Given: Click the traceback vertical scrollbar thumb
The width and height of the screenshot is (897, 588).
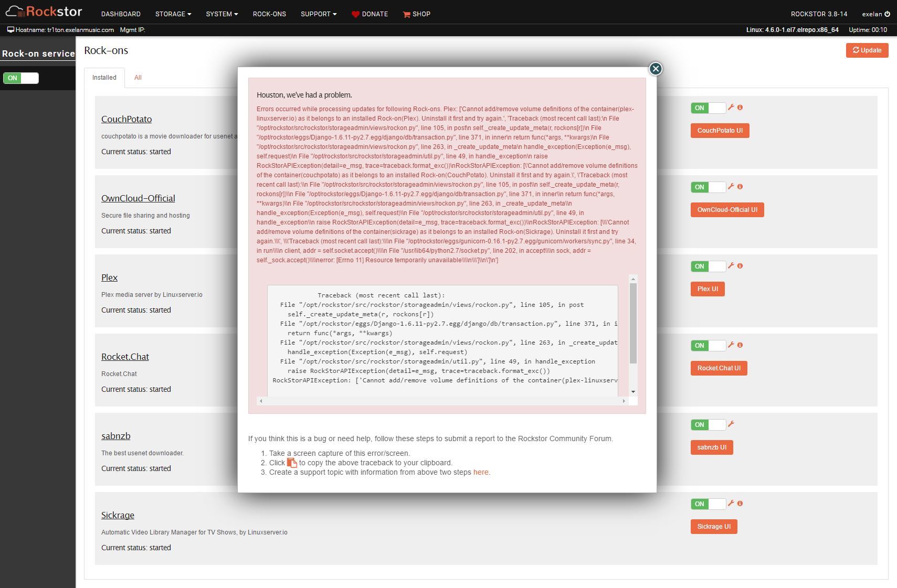Looking at the screenshot, I should point(633,324).
